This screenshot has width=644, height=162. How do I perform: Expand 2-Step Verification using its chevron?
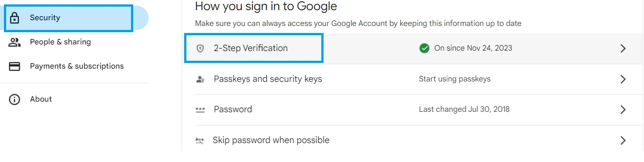[x=622, y=48]
